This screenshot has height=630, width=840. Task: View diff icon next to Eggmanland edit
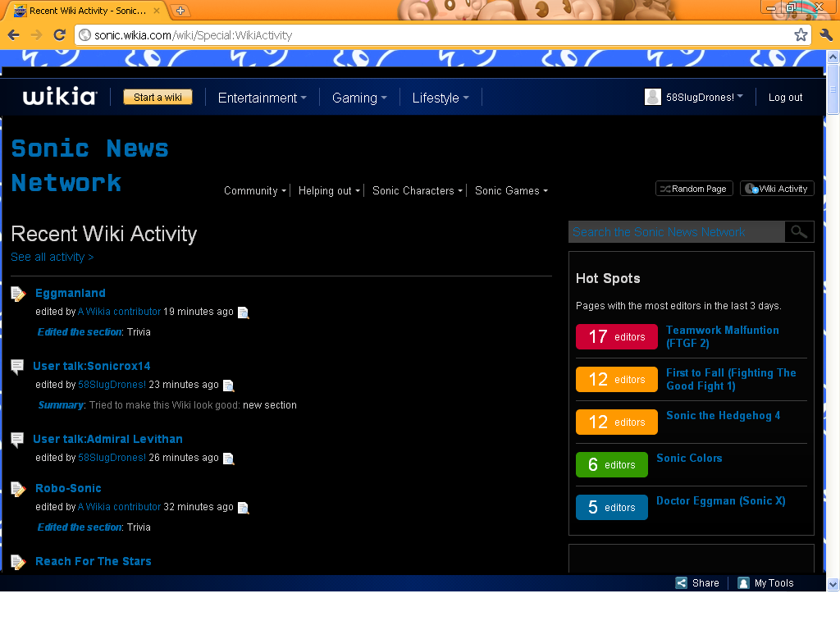click(244, 313)
